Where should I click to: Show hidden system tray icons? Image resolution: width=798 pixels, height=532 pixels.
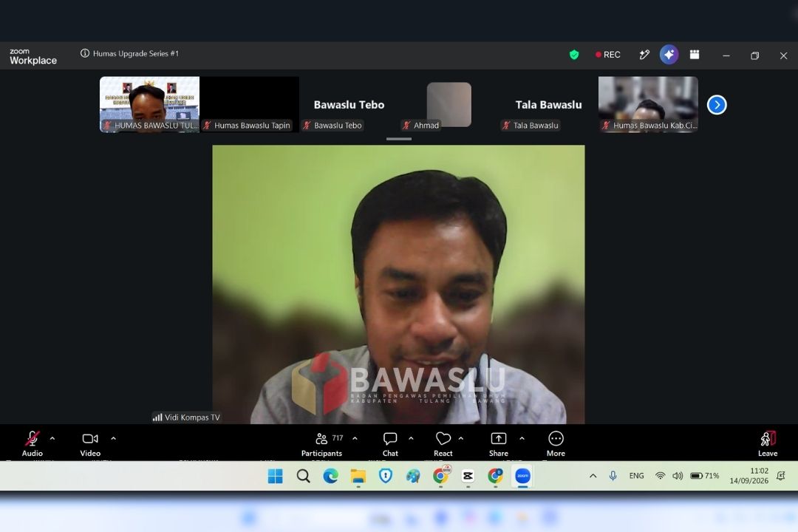593,476
